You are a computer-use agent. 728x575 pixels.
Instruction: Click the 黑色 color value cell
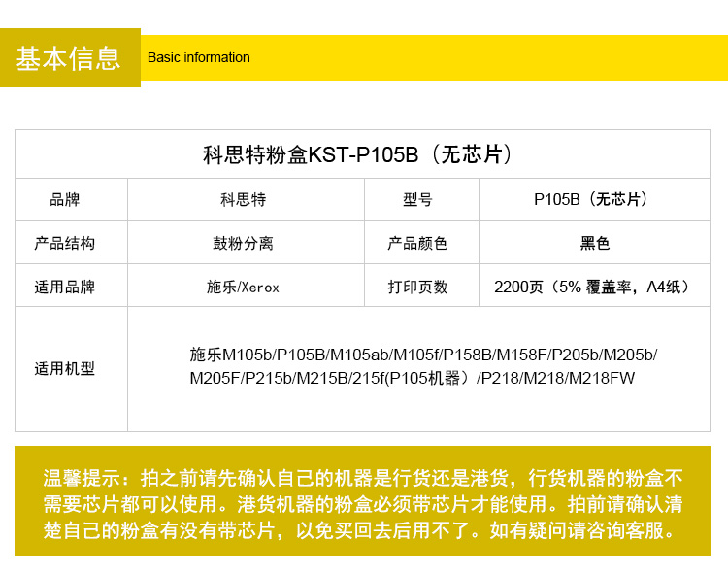pos(594,243)
